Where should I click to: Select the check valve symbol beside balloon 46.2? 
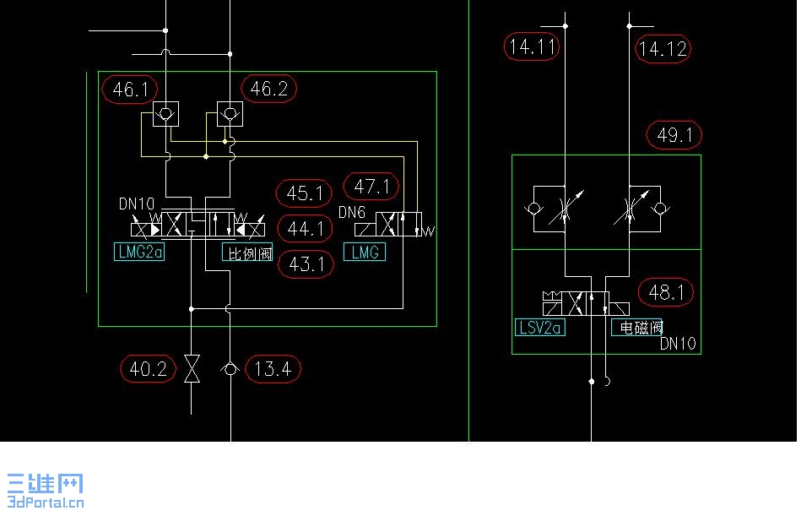coord(230,114)
